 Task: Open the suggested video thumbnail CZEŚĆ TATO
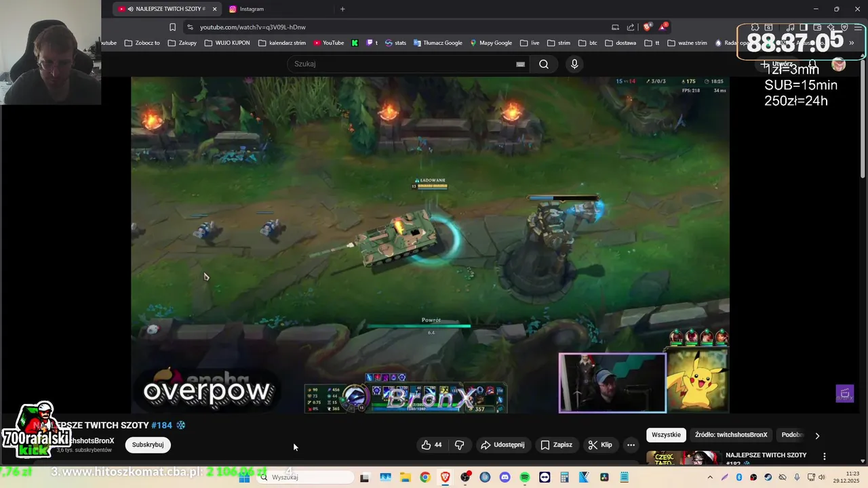683,457
